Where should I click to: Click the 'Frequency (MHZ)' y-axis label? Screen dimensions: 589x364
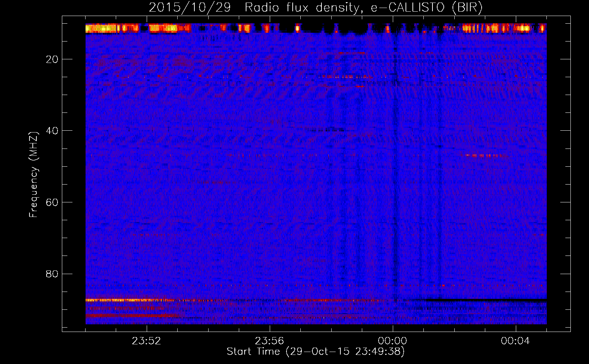click(x=33, y=175)
